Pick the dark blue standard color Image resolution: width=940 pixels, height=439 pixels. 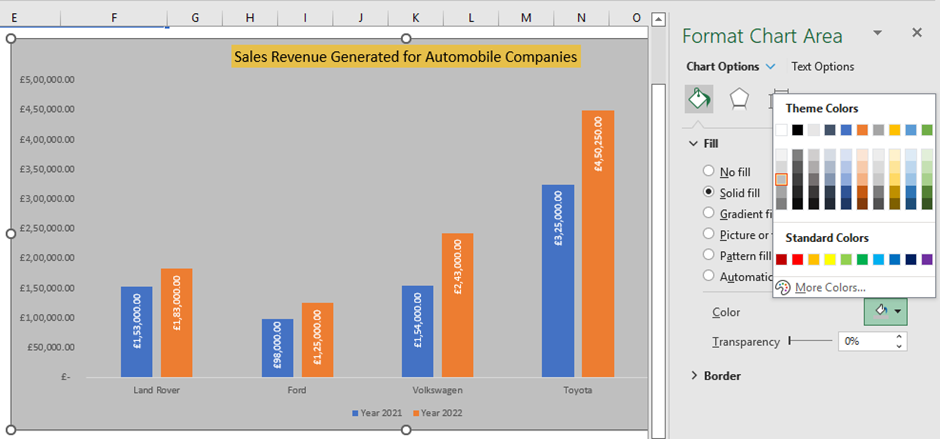911,259
